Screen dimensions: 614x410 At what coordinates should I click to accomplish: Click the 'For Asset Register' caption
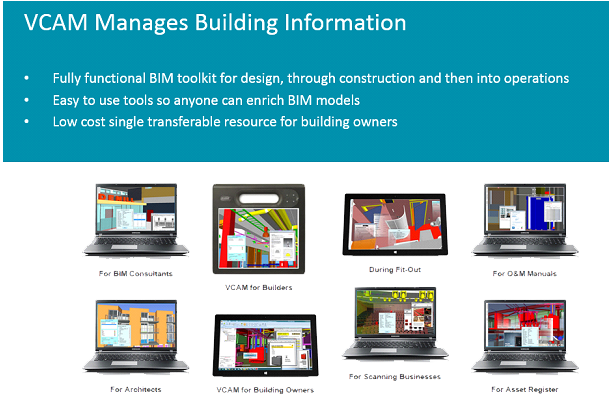point(525,390)
